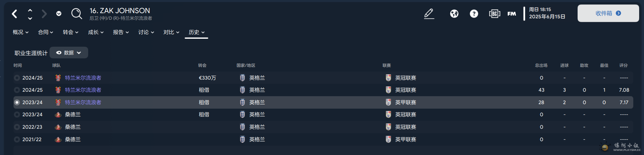This screenshot has width=644, height=155.
Task: Open the 历史 tab menu
Action: [196, 32]
